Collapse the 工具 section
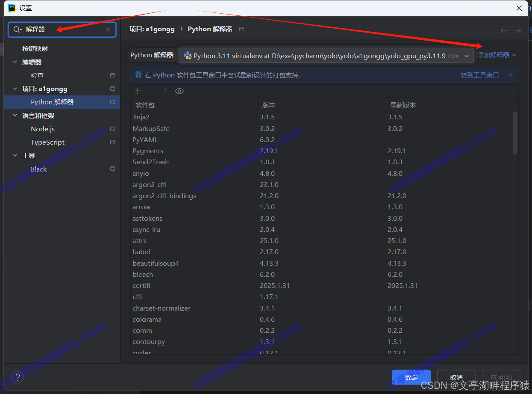This screenshot has height=394, width=532. [15, 156]
